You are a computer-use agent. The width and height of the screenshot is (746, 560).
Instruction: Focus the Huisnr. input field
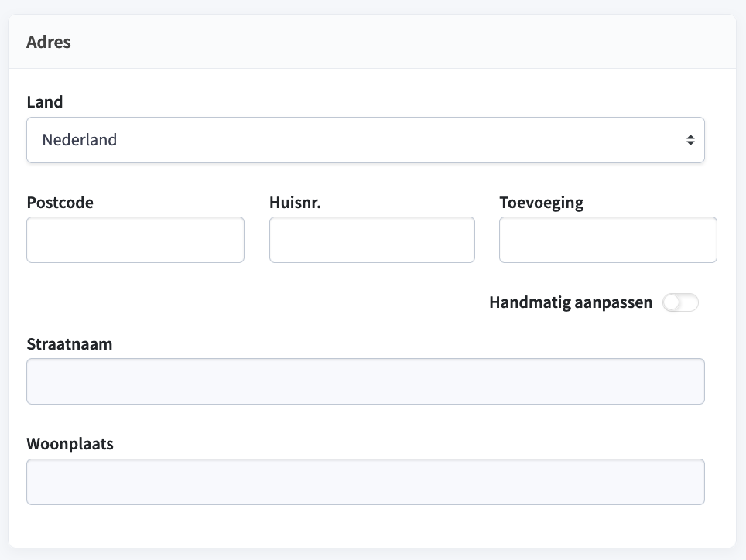click(x=372, y=240)
